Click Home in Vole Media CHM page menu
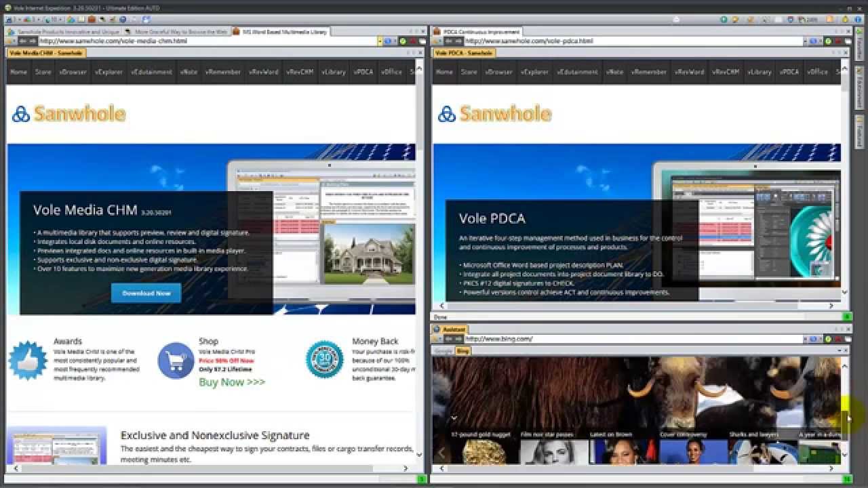 (19, 72)
